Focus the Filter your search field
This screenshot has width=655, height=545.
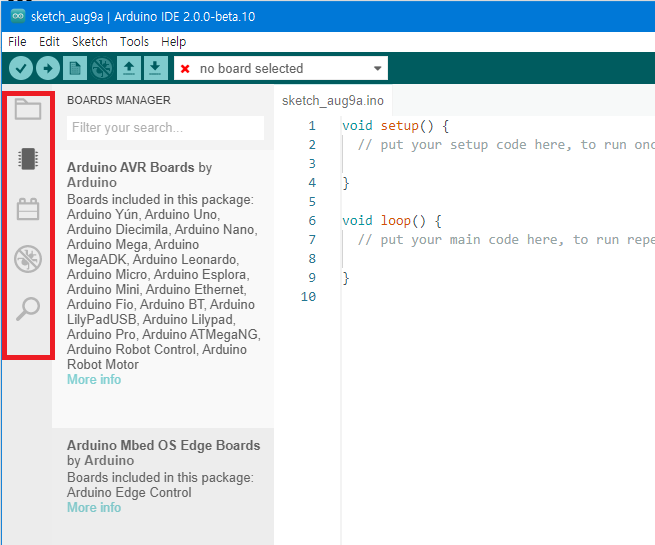(x=165, y=128)
